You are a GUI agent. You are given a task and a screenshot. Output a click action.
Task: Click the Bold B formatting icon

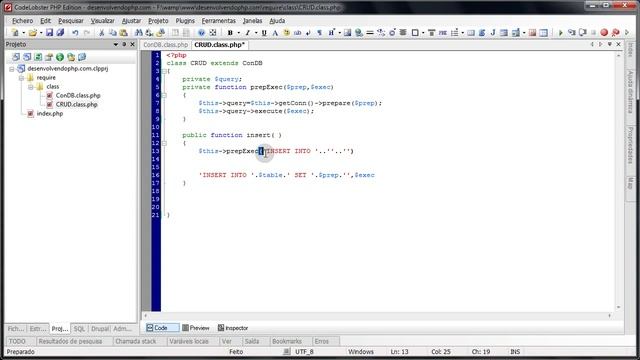click(230, 33)
